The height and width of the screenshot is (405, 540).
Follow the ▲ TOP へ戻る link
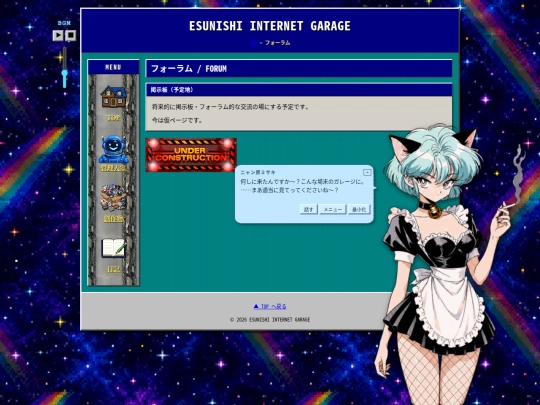pos(270,307)
